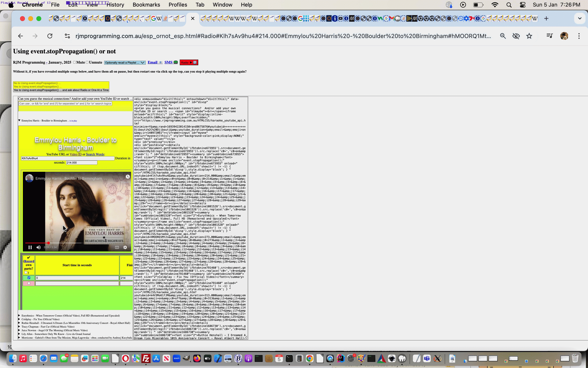
Task: Toggle the Record own parts checkbox
Action: point(26,272)
